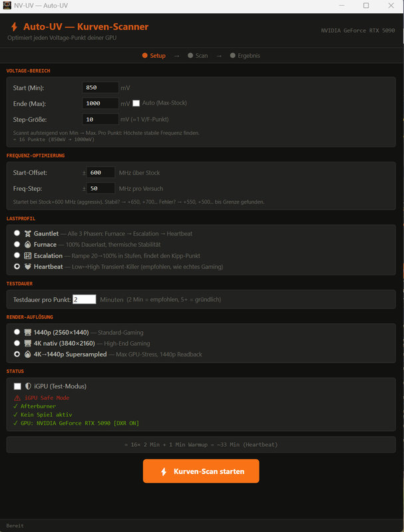
Task: Click the NV-UV app icon in title bar
Action: (7, 5)
